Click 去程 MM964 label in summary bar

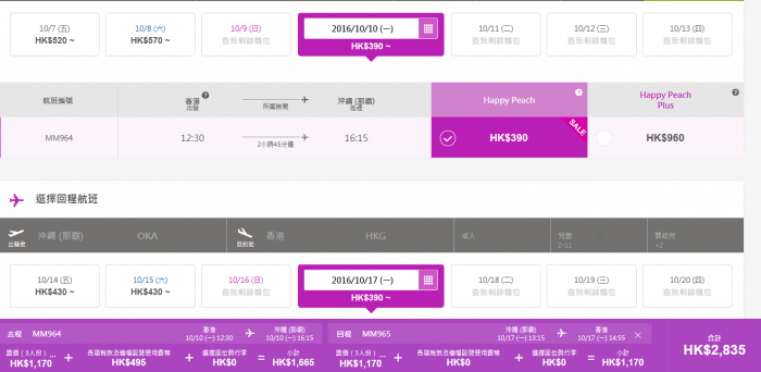pyautogui.click(x=34, y=334)
